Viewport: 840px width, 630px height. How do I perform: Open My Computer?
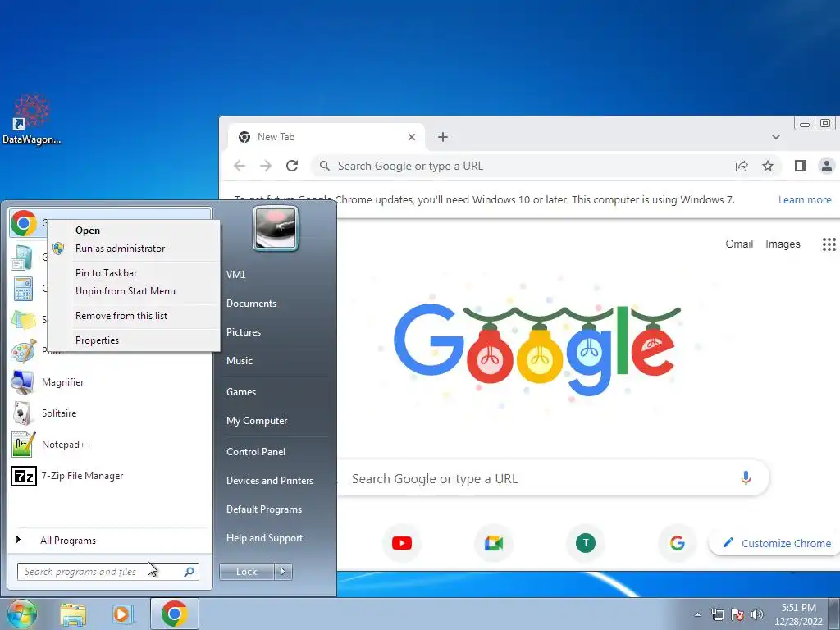pos(257,421)
